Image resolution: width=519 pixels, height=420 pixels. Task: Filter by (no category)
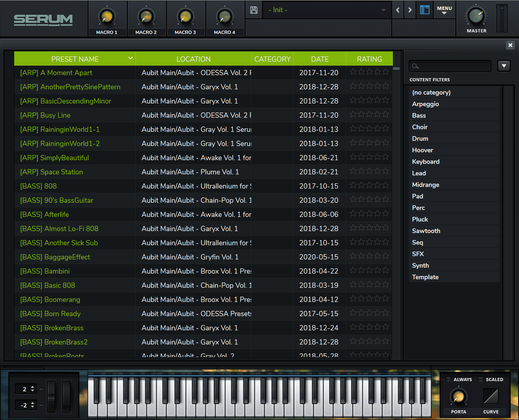pyautogui.click(x=454, y=92)
